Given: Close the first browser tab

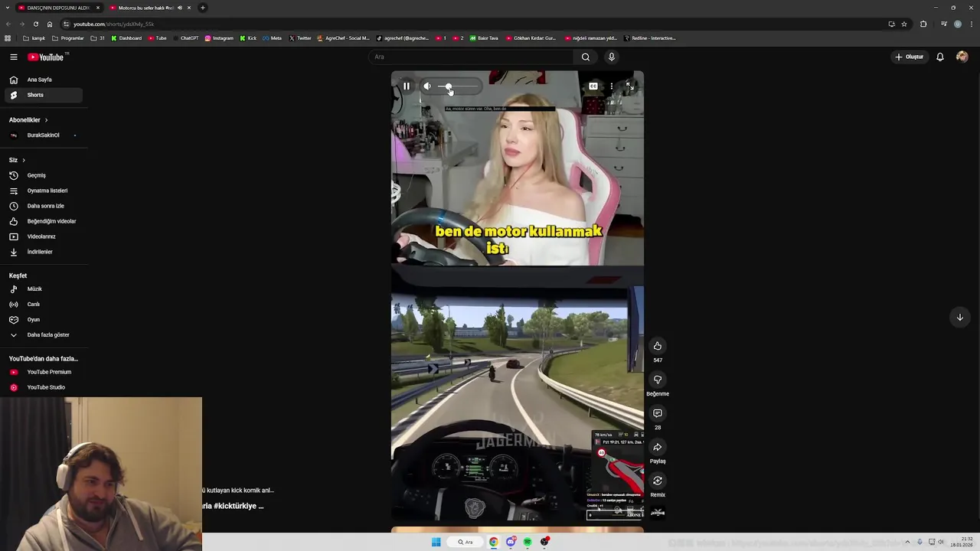Looking at the screenshot, I should 98,8.
